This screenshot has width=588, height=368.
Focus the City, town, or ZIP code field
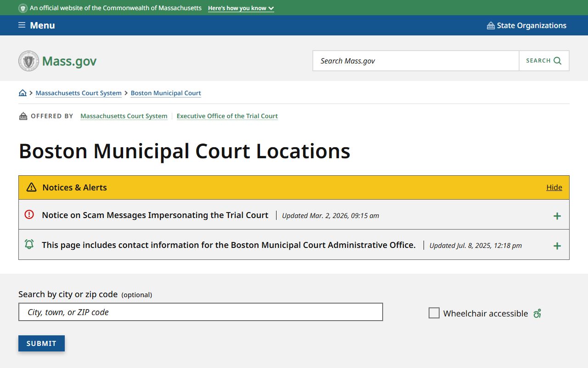(x=201, y=312)
